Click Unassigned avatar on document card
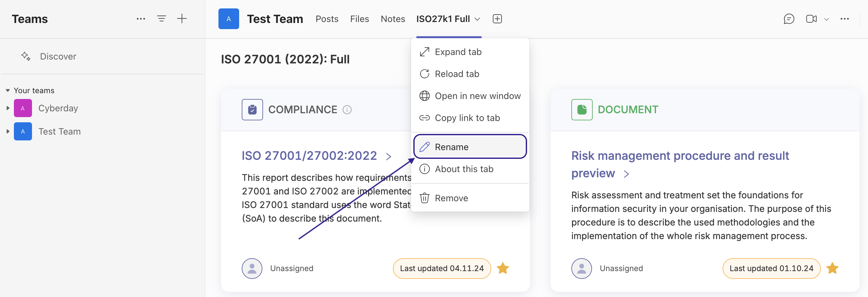 click(581, 268)
